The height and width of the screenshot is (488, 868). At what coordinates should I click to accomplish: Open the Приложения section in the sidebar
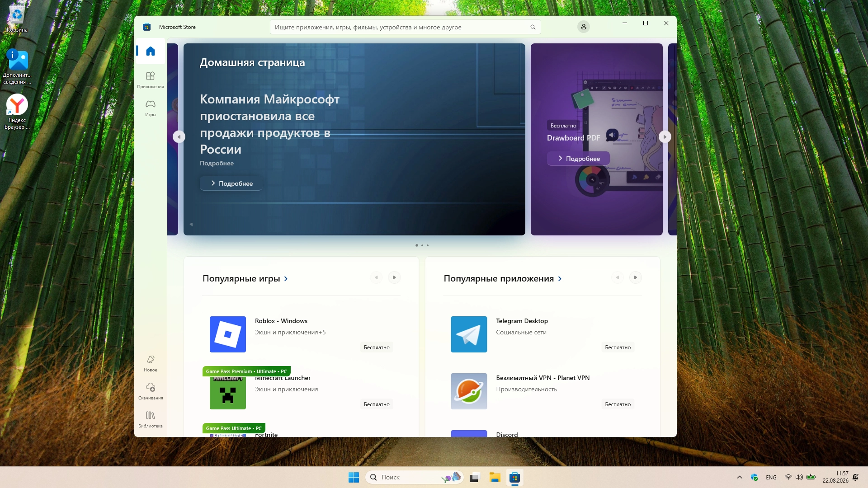pos(151,80)
